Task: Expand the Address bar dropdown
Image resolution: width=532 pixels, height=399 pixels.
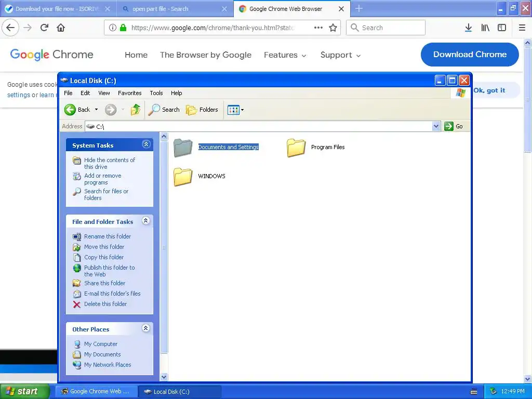Action: pos(436,126)
